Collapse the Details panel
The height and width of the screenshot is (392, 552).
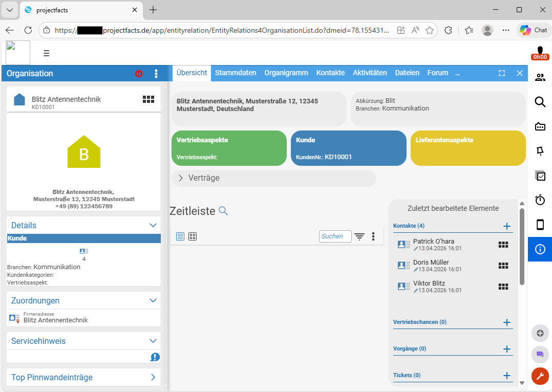[x=153, y=225]
